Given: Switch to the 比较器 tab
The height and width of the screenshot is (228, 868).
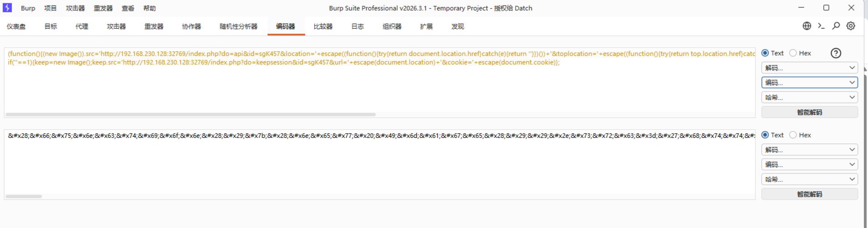Looking at the screenshot, I should (323, 26).
